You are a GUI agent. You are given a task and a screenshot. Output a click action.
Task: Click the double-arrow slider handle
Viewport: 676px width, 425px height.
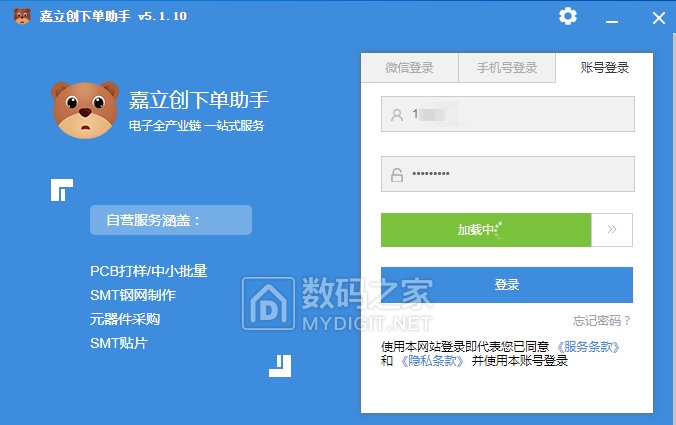611,230
